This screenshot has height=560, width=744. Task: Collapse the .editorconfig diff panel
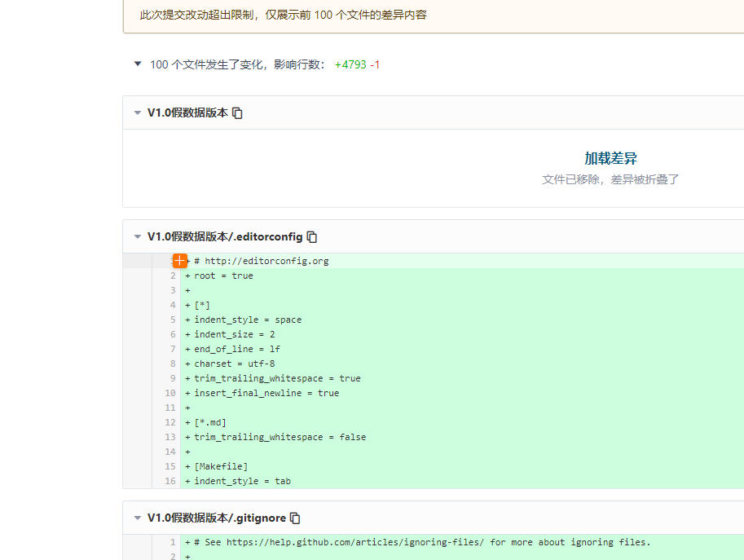pyautogui.click(x=137, y=237)
